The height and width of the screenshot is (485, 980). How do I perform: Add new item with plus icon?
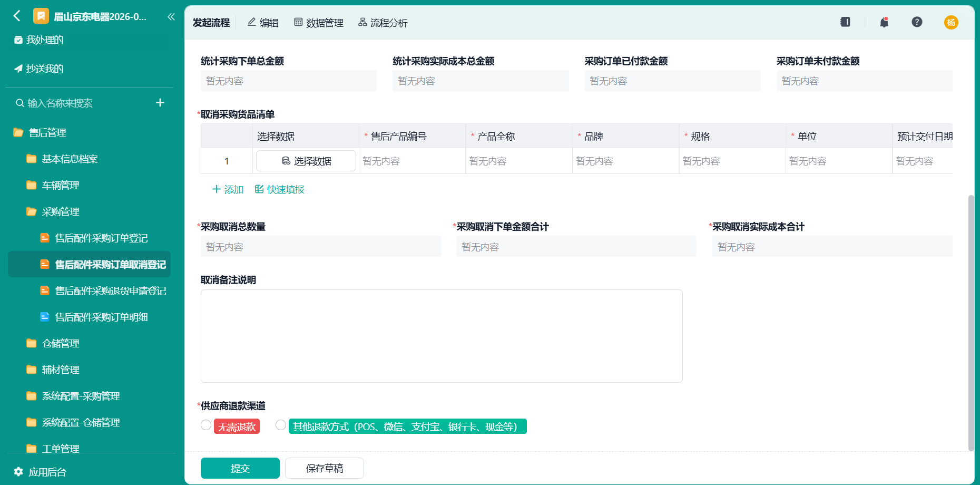(160, 102)
